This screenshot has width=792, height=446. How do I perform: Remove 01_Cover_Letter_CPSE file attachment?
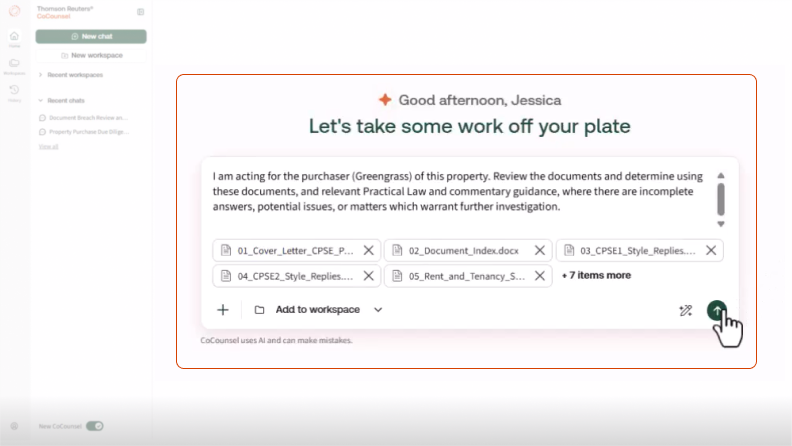tap(369, 251)
